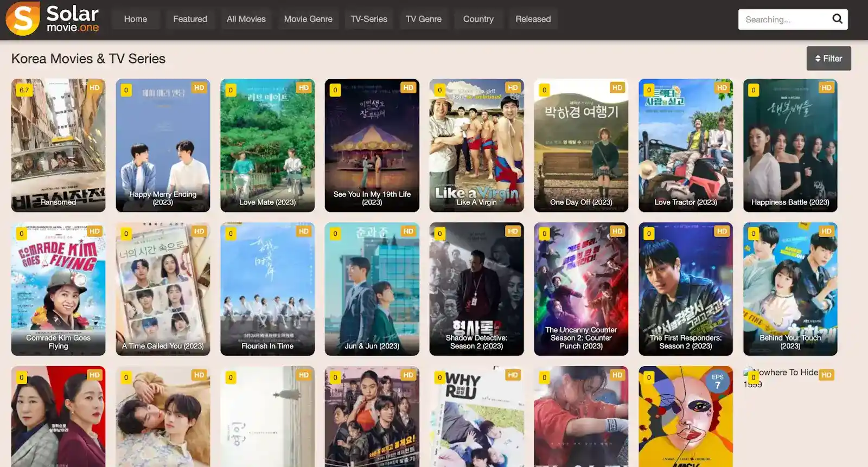Click the search magnifier icon
The width and height of the screenshot is (868, 467).
click(838, 19)
